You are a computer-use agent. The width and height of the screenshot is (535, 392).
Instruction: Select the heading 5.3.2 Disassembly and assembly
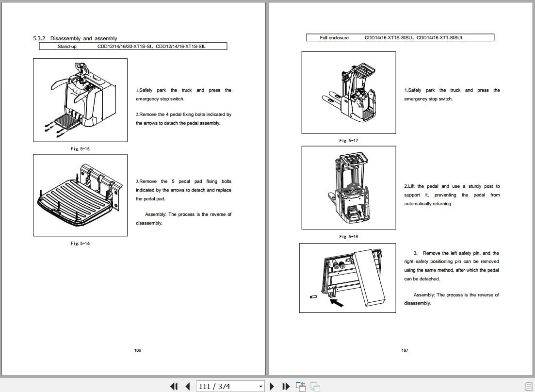tap(75, 38)
